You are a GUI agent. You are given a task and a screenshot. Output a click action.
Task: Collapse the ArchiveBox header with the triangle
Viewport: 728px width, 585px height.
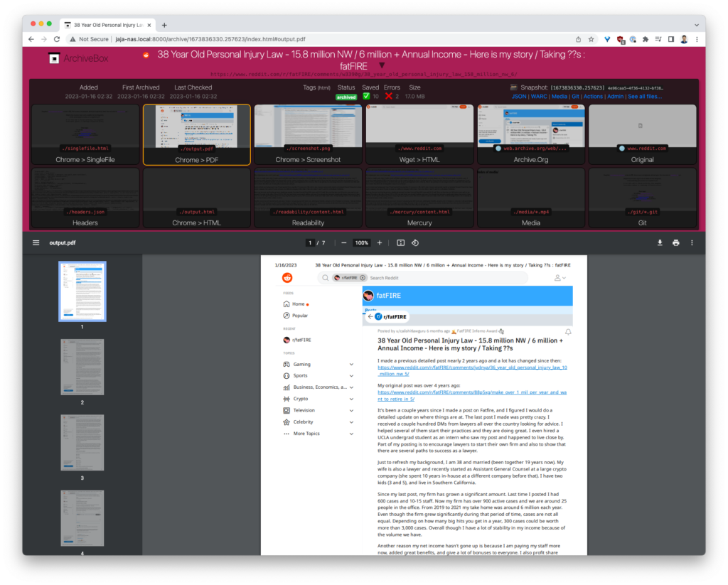tap(382, 65)
